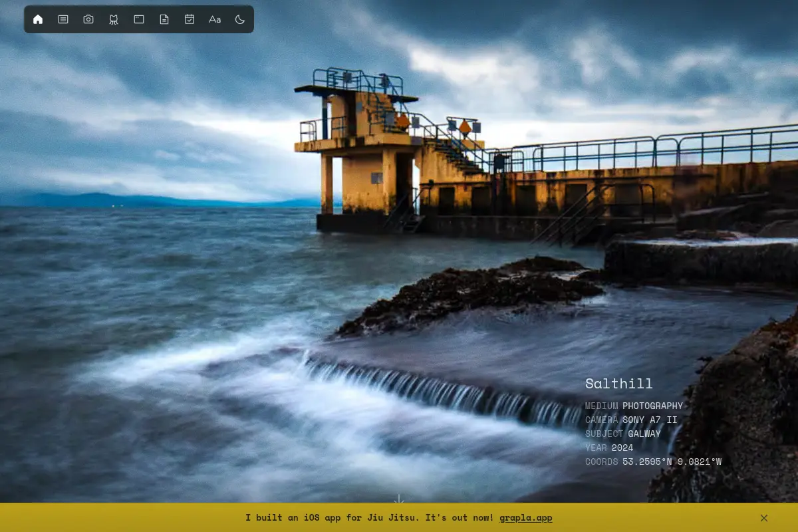Go to the Home icon
Image resolution: width=798 pixels, height=532 pixels.
38,19
